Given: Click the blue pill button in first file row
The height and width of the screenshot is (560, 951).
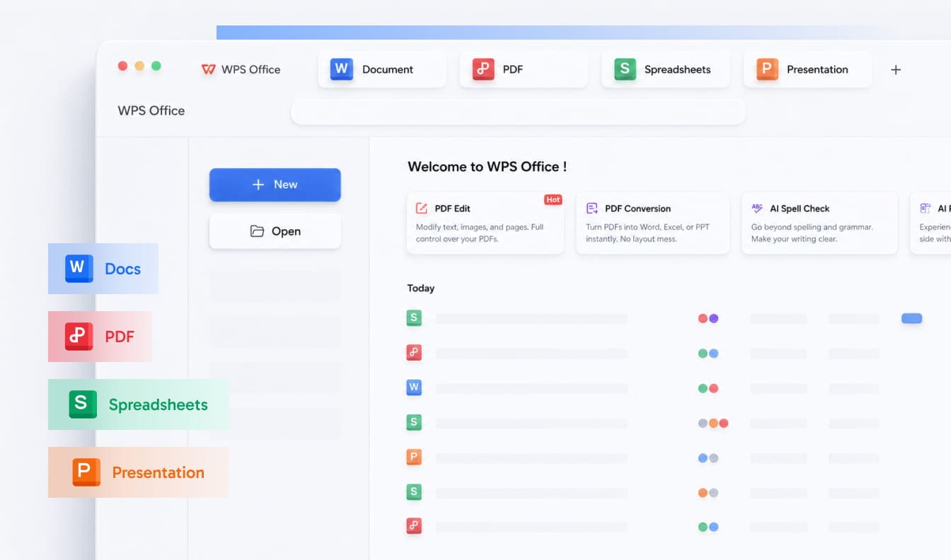Looking at the screenshot, I should 911,319.
